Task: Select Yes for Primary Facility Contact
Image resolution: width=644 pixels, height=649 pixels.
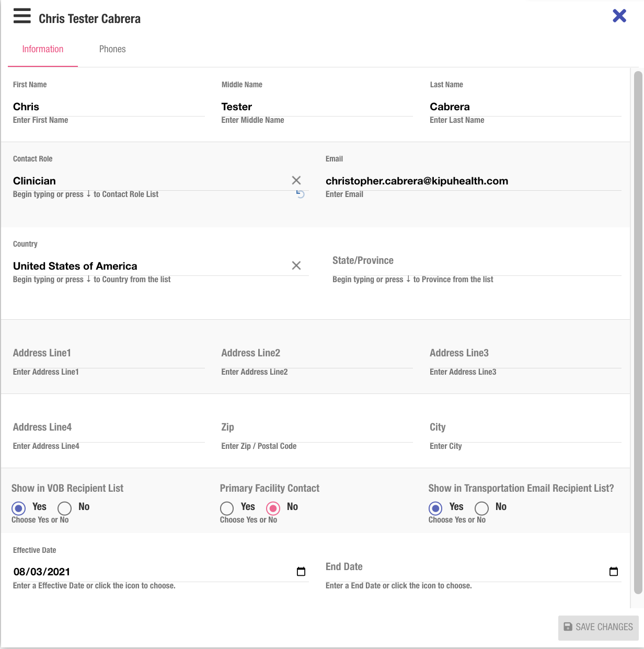Action: (227, 508)
